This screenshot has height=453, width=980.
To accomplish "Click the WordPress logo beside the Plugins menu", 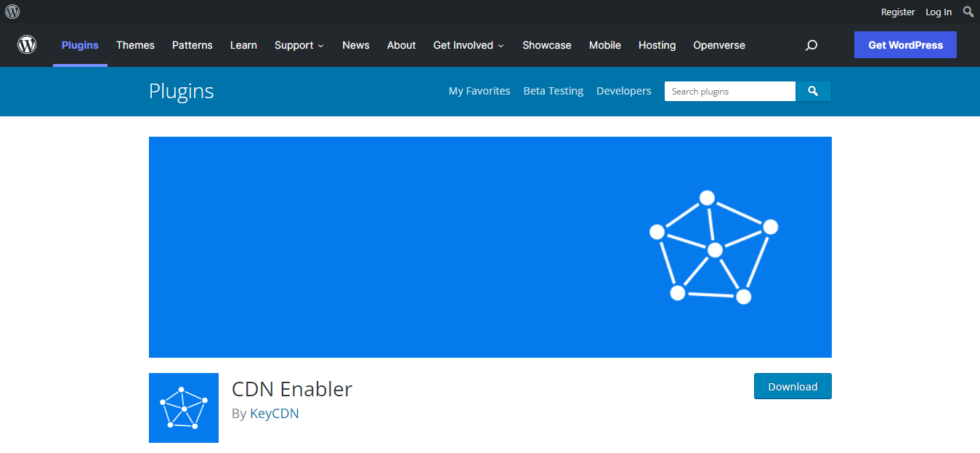I will (27, 45).
